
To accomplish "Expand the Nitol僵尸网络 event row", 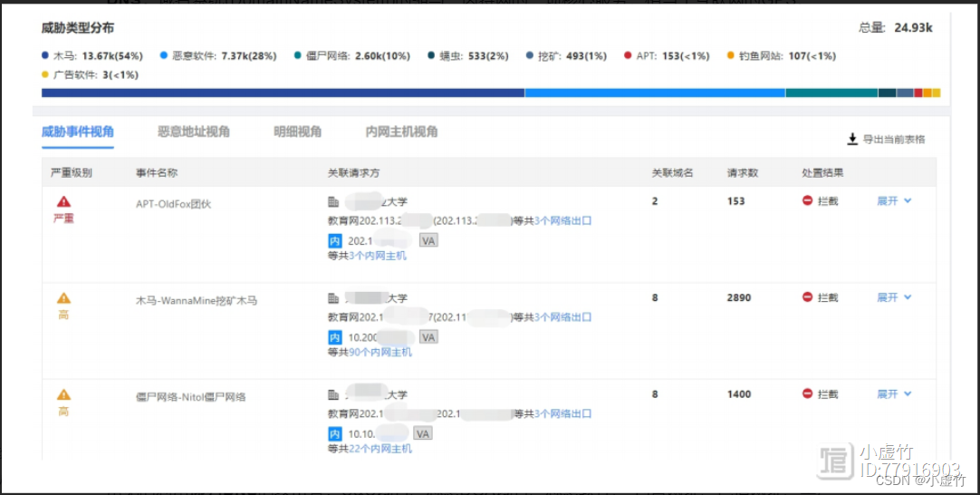I will 894,394.
